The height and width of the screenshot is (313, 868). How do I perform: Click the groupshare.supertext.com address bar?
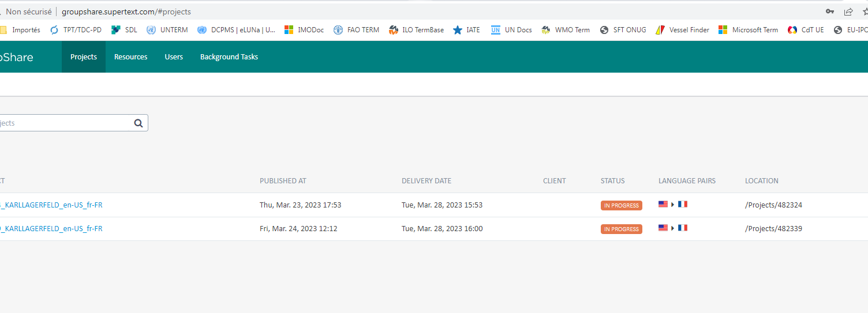pos(126,12)
